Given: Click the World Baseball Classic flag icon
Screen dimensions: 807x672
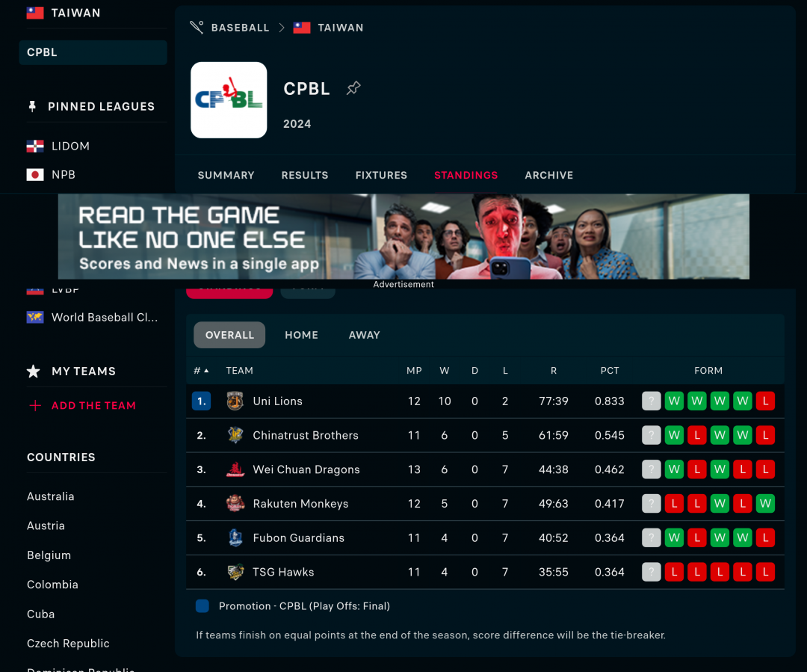Looking at the screenshot, I should coord(35,317).
